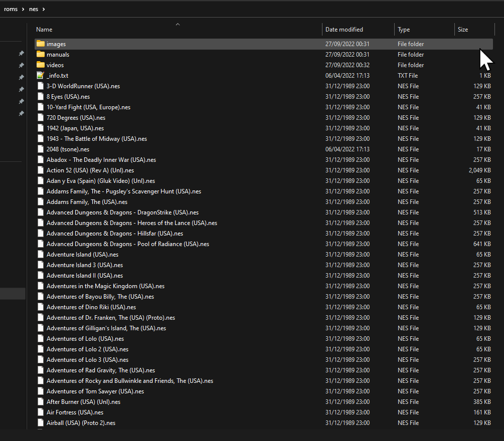Click the file icon of Adventures of Tom Sawyer
The width and height of the screenshot is (504, 441).
41,391
